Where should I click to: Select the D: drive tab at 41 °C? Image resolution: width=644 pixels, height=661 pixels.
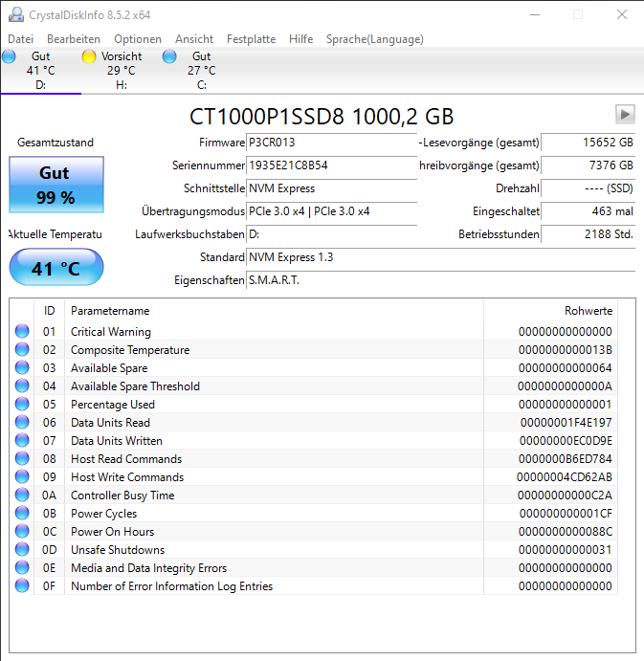pos(41,71)
